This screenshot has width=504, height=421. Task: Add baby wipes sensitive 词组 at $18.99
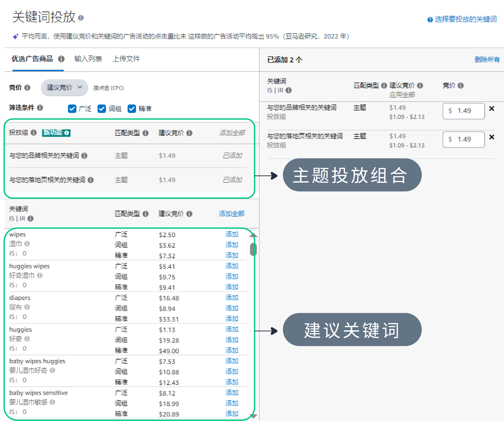point(232,403)
